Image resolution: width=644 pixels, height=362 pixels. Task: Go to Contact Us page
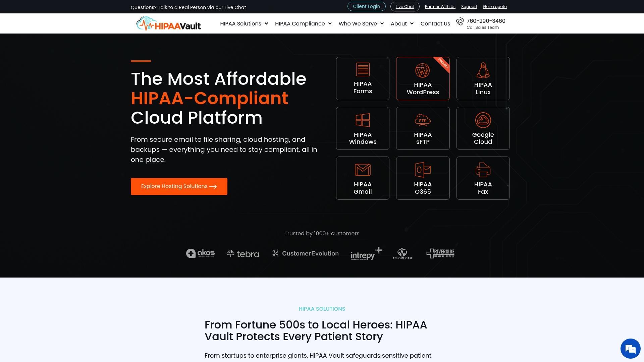pos(435,23)
